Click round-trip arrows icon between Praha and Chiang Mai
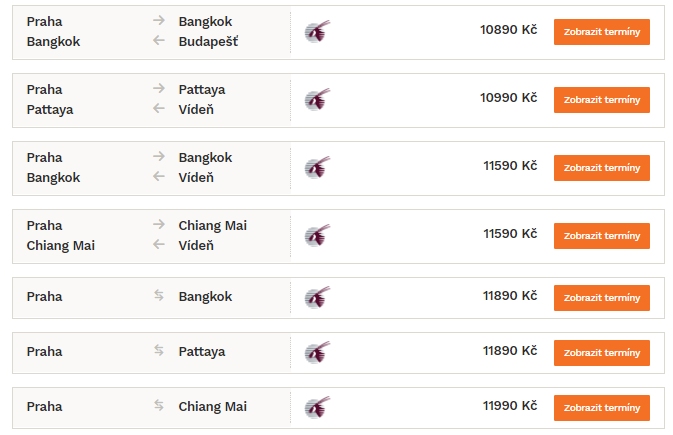The height and width of the screenshot is (435, 673). [159, 405]
